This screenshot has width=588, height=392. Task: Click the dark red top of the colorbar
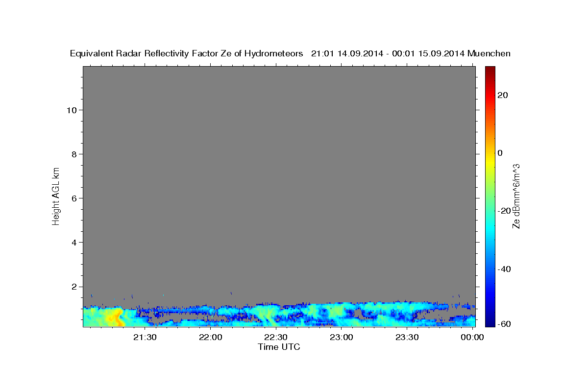(x=490, y=70)
